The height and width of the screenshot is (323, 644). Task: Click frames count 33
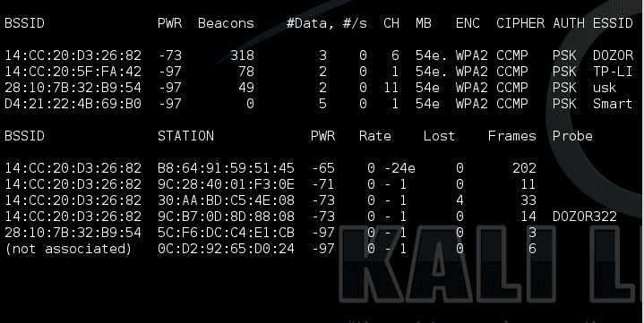point(528,200)
